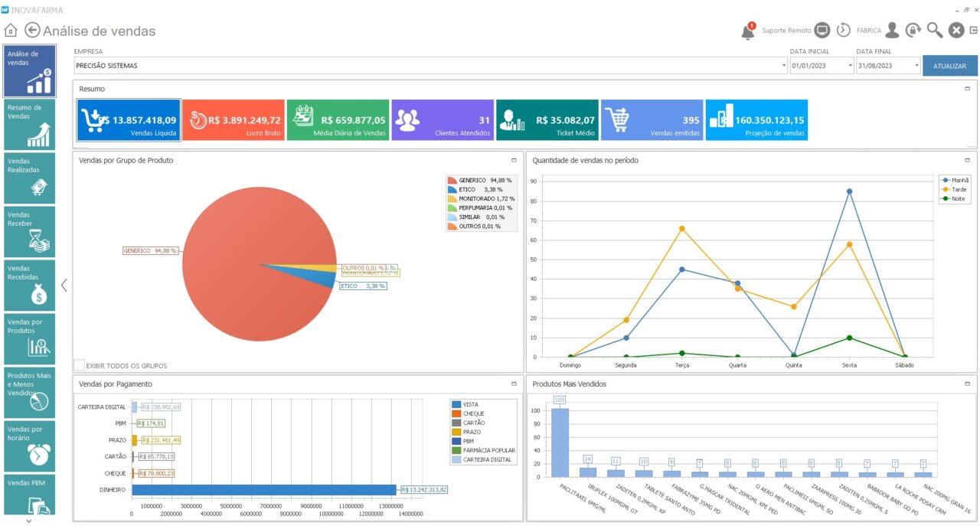
Task: Click Tarde Terça peak data point
Action: click(681, 228)
